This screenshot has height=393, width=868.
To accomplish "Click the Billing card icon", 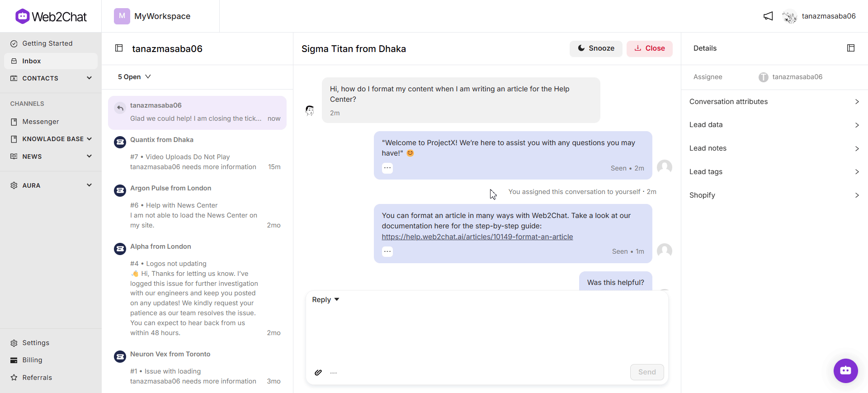I will [14, 360].
